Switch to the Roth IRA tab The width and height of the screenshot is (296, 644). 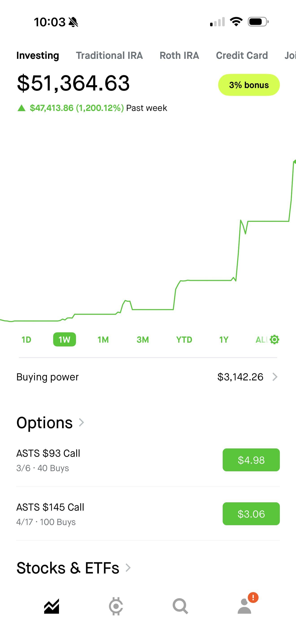179,55
